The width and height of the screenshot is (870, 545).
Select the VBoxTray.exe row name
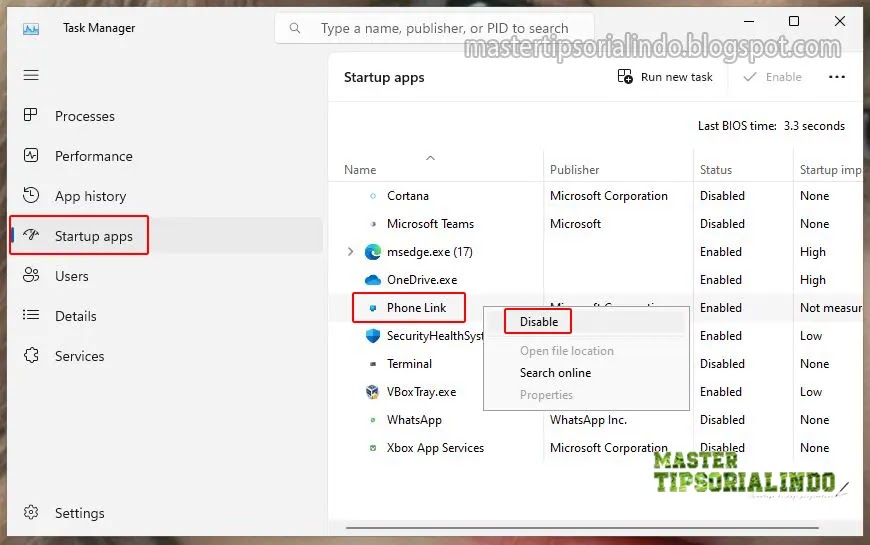[x=422, y=392]
